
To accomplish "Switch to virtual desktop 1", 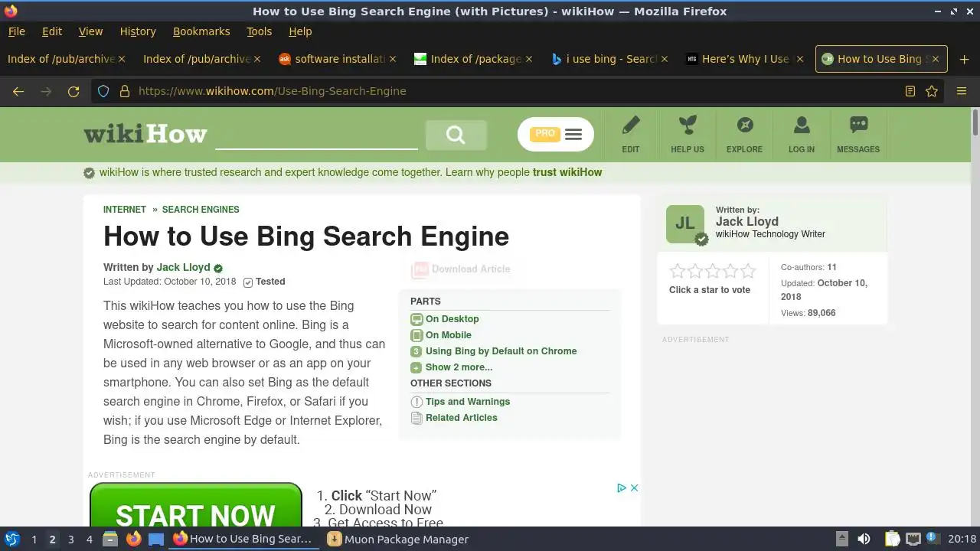I will click(34, 540).
